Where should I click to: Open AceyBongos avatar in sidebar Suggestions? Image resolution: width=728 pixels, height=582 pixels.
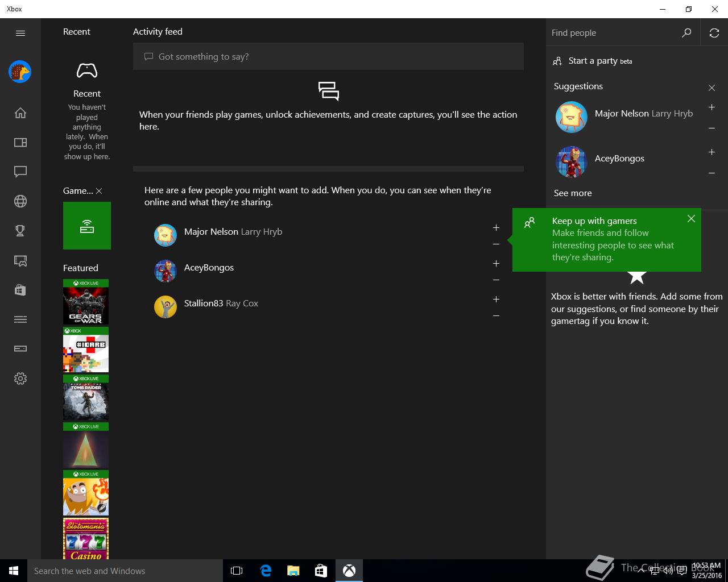(572, 162)
